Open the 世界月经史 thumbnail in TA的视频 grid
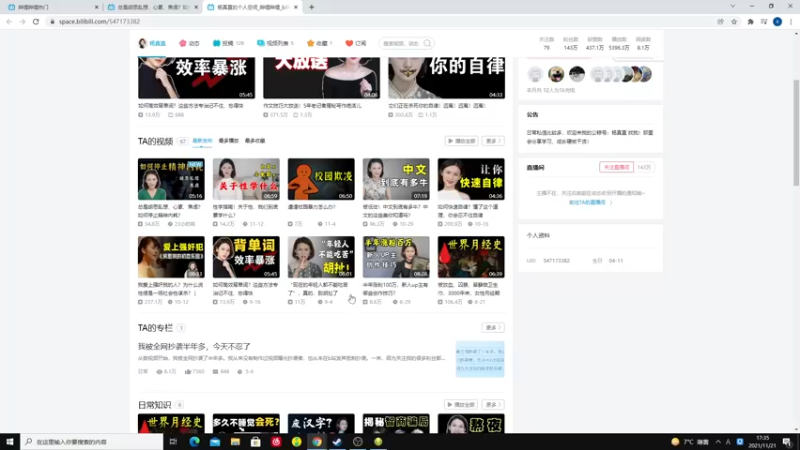This screenshot has height=450, width=800. (x=471, y=257)
